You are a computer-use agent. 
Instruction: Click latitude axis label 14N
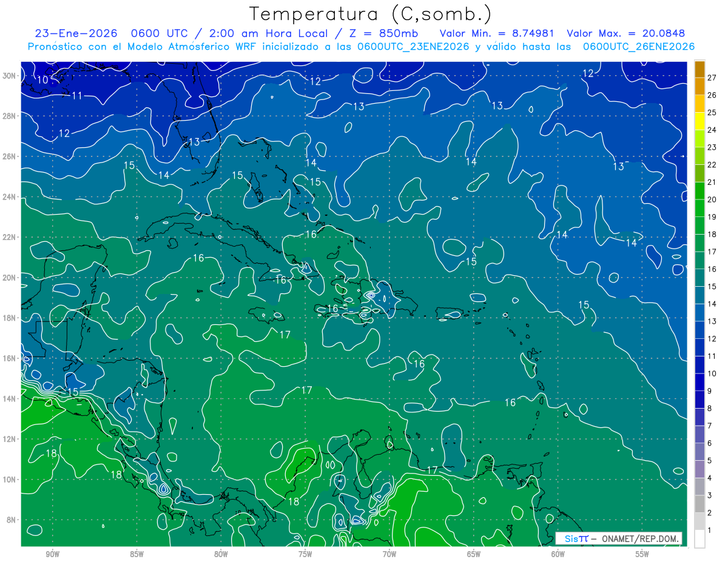[9, 399]
